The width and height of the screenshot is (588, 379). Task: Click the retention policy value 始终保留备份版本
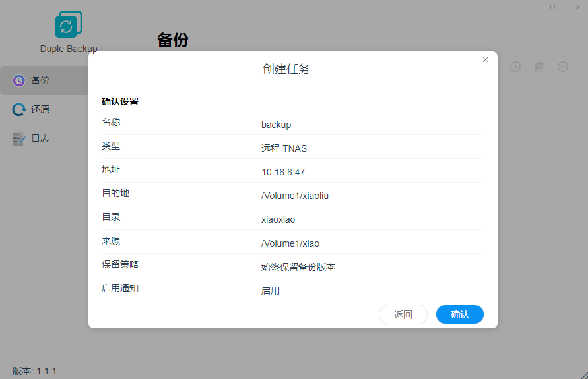coord(298,267)
